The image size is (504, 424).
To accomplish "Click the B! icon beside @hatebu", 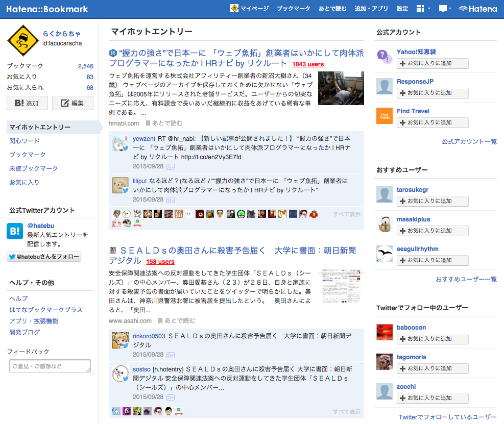I will coord(15,231).
